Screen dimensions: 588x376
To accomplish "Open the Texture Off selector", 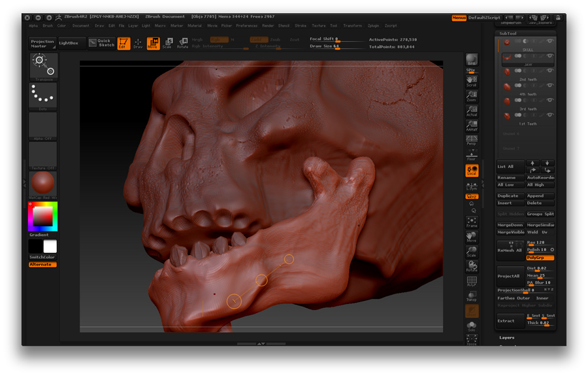I will pos(43,156).
